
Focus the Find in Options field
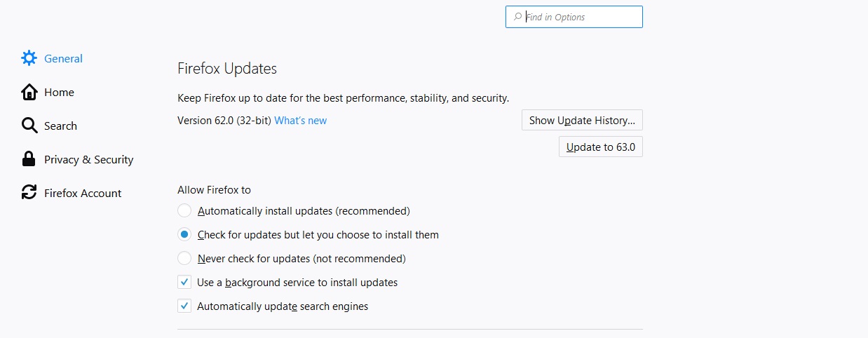tap(574, 17)
